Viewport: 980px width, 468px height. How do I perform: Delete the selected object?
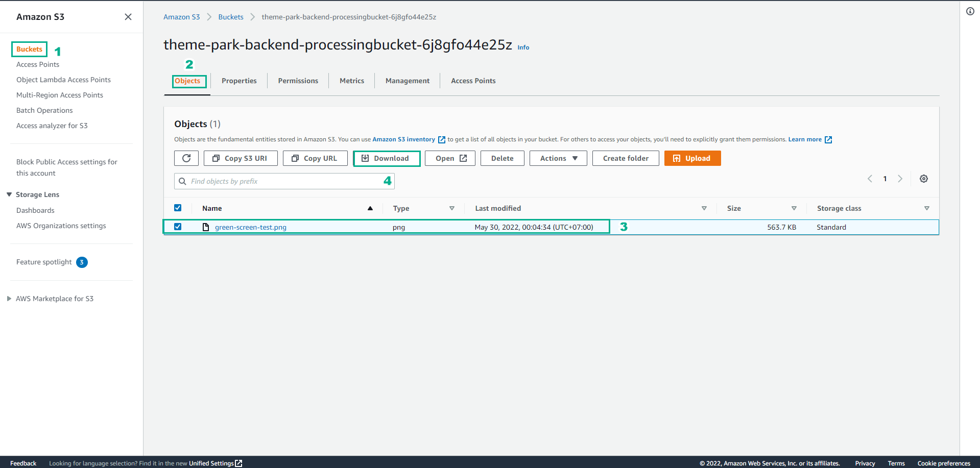pyautogui.click(x=503, y=158)
